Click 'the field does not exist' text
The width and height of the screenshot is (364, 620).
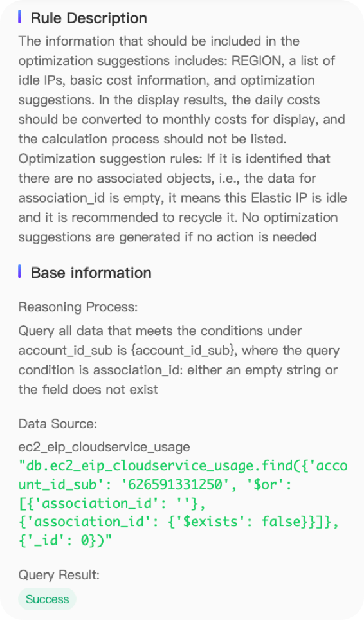[88, 390]
